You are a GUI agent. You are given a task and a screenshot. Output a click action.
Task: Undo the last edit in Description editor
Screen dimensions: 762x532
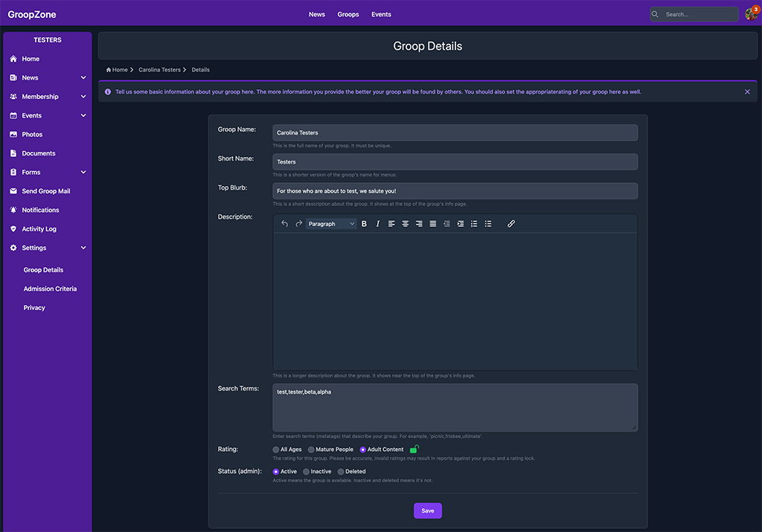pyautogui.click(x=285, y=224)
